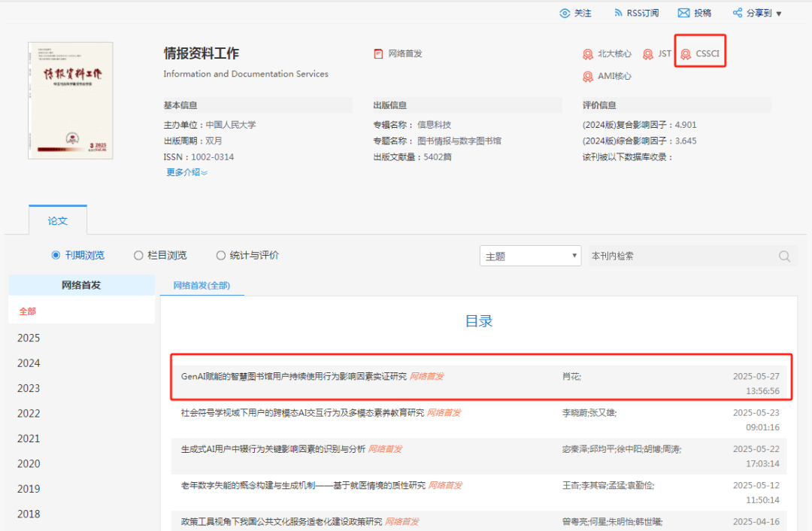Open the 主题 search field dropdown
This screenshot has height=531, width=812.
530,256
